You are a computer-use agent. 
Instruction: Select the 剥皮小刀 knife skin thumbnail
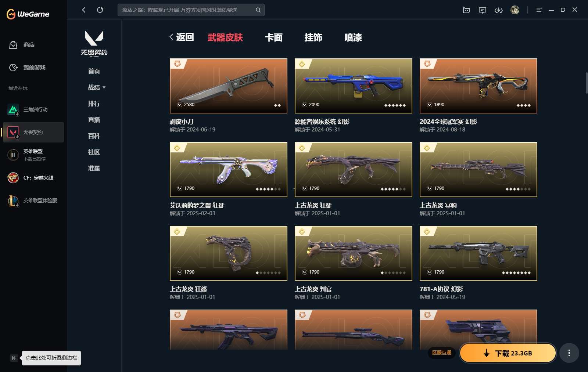point(229,86)
